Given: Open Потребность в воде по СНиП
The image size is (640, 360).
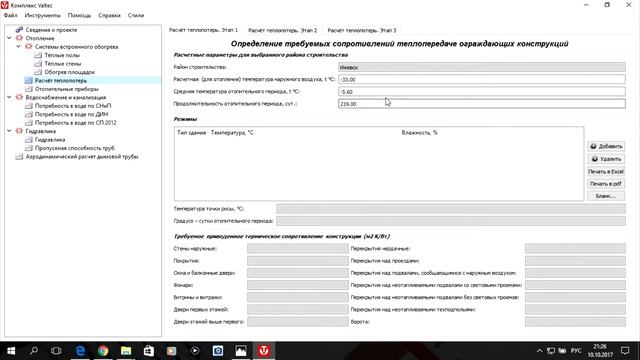Looking at the screenshot, I should [x=73, y=106].
